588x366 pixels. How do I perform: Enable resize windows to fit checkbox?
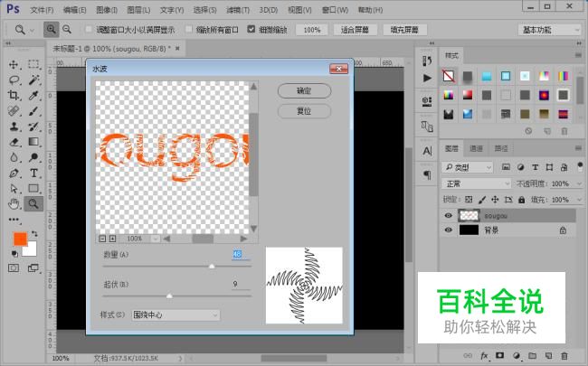[x=89, y=29]
